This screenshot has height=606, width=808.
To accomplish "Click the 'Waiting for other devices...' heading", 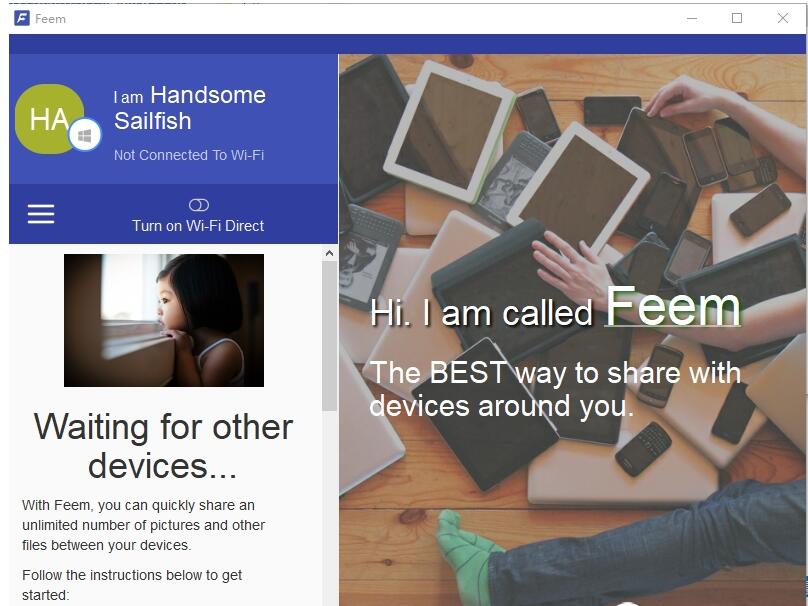I will (x=163, y=446).
